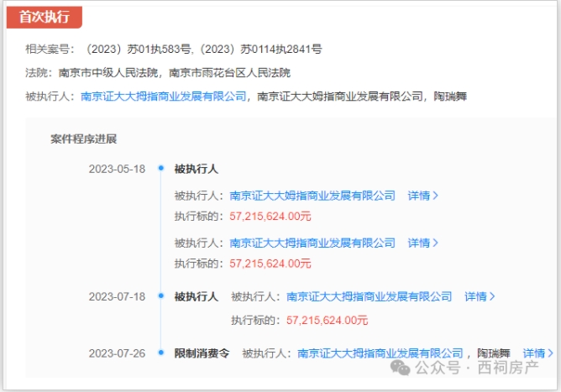
Task: Click court name 南京市中级人民法院
Action: tap(108, 73)
